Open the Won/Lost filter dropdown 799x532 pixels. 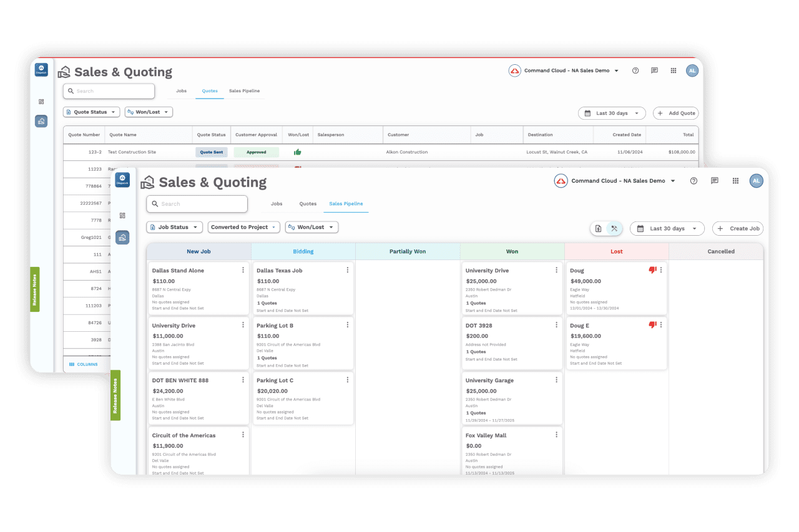point(311,227)
